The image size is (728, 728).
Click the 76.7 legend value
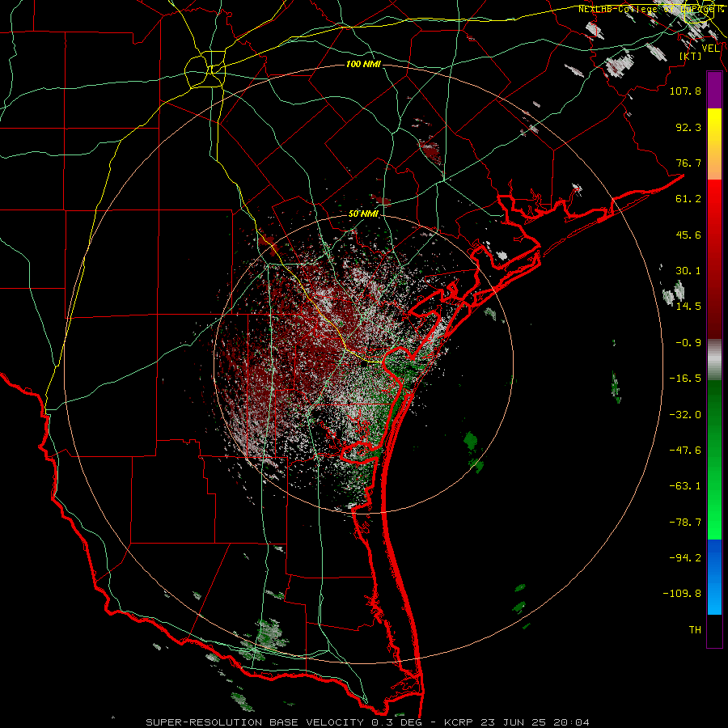coord(688,163)
